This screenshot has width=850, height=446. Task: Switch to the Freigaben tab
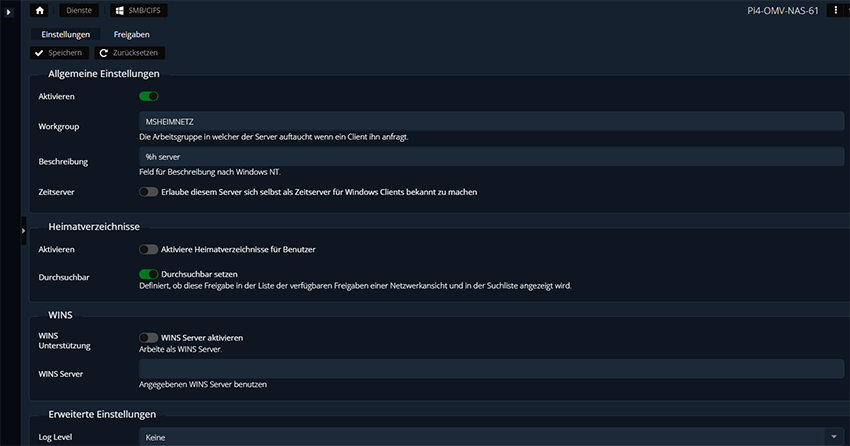coord(132,34)
